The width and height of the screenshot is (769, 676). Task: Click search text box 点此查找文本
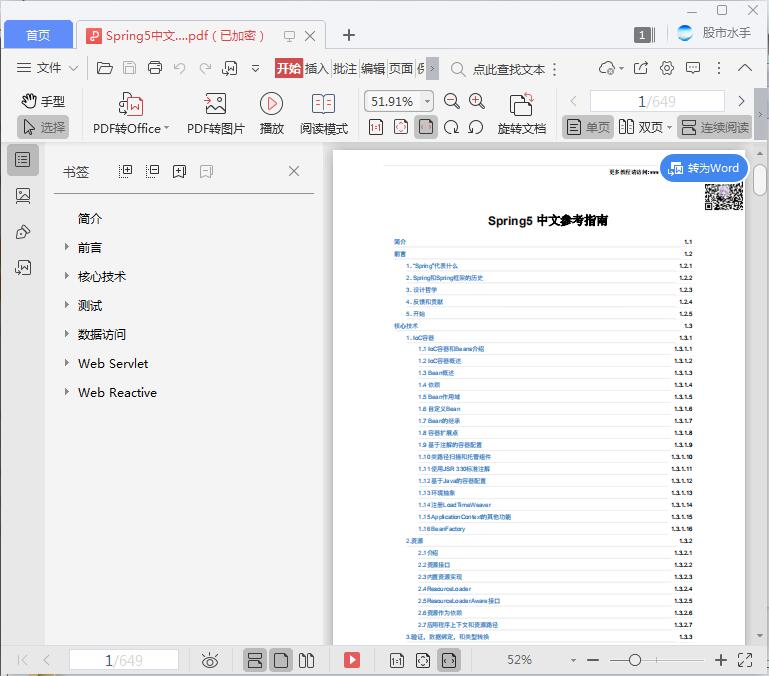coord(509,69)
